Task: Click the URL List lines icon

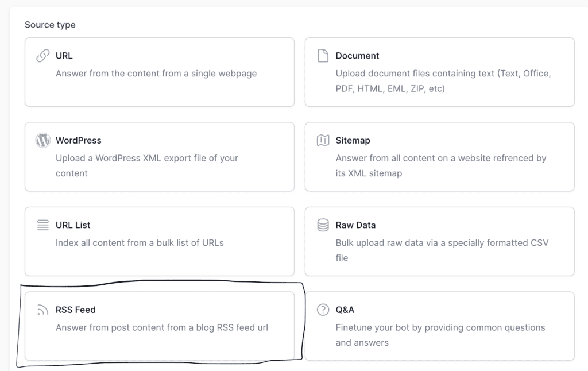Action: [42, 225]
